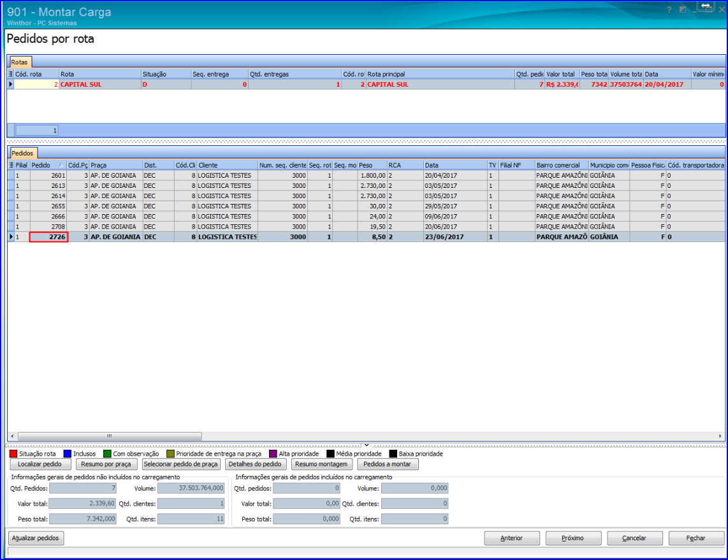728x560 pixels.
Task: Click the Cancelar button
Action: (634, 538)
